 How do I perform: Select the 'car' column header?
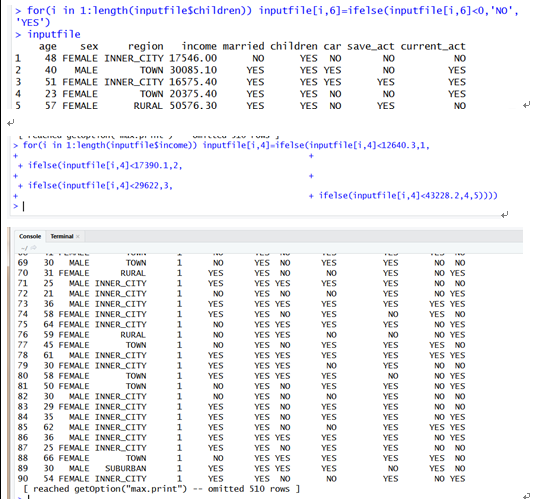coord(333,46)
